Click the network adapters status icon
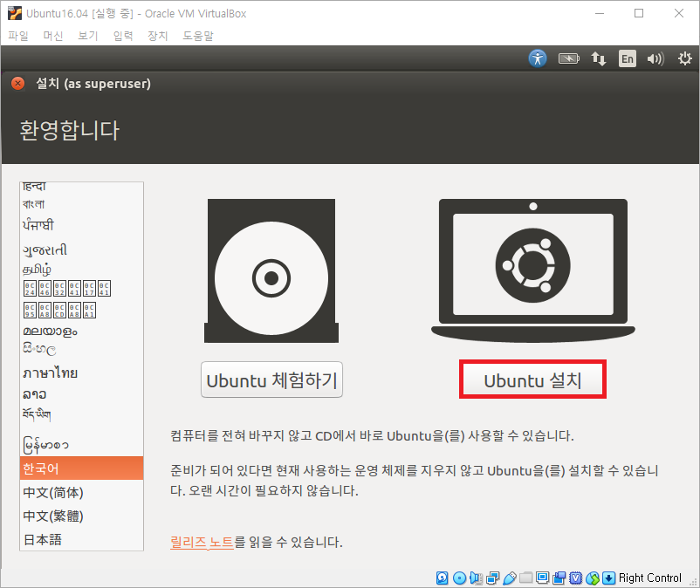 493,578
